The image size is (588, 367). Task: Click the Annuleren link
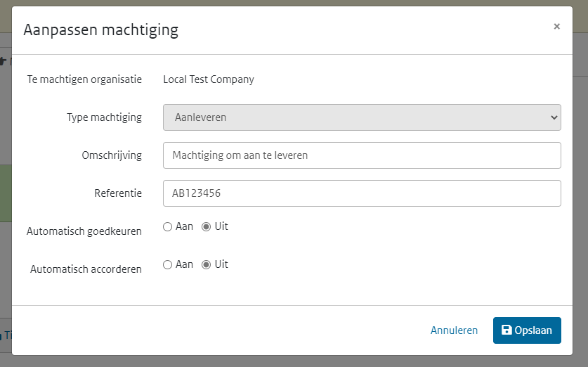pos(454,330)
